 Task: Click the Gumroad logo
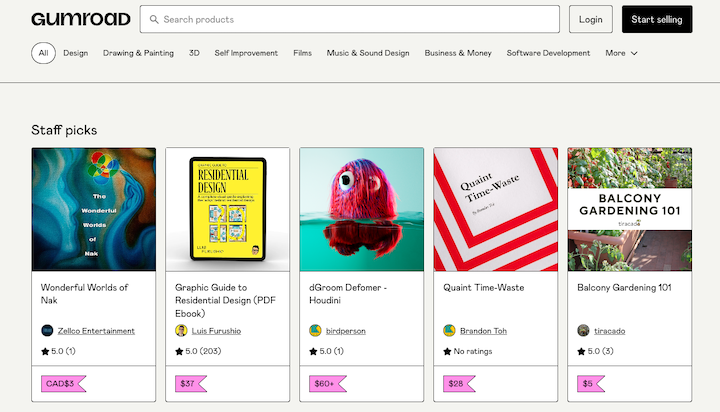[81, 19]
